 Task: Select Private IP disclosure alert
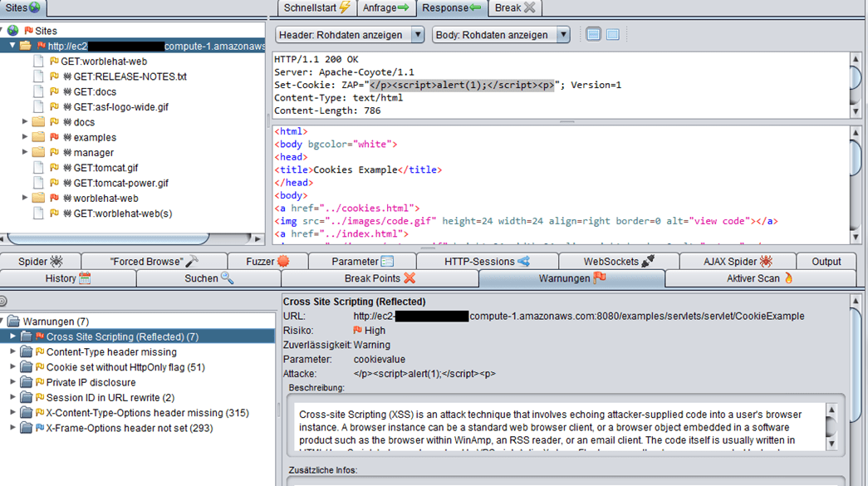[91, 382]
